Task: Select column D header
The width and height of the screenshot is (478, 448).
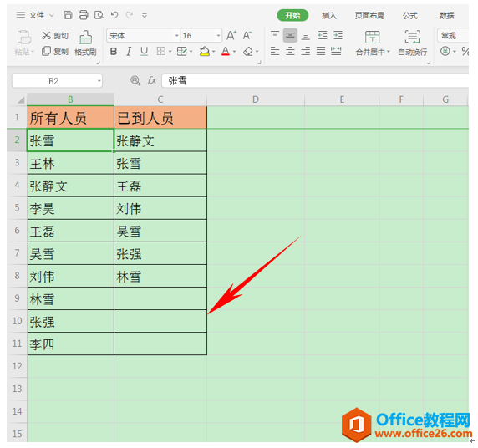Action: [x=256, y=99]
